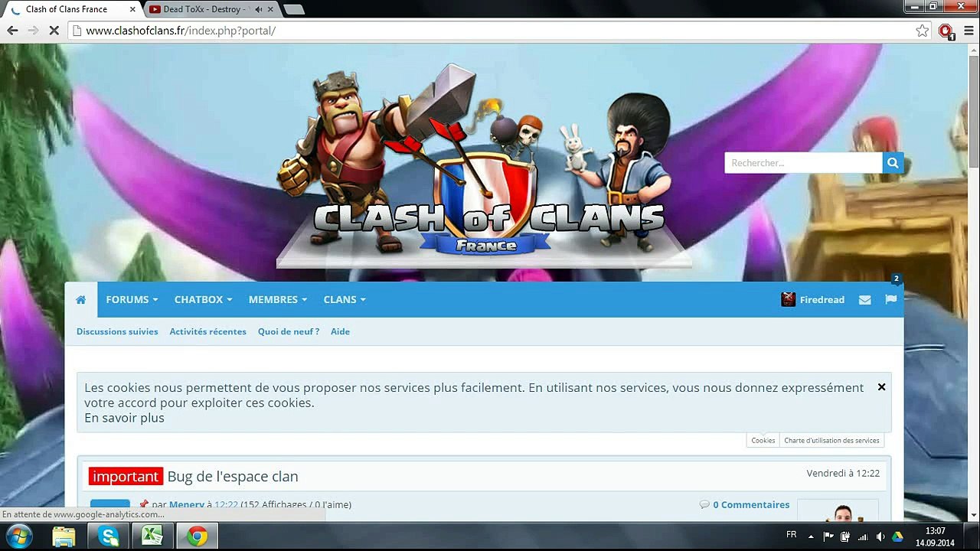This screenshot has width=980, height=551.
Task: Open the Firedread username menu
Action: [x=822, y=299]
